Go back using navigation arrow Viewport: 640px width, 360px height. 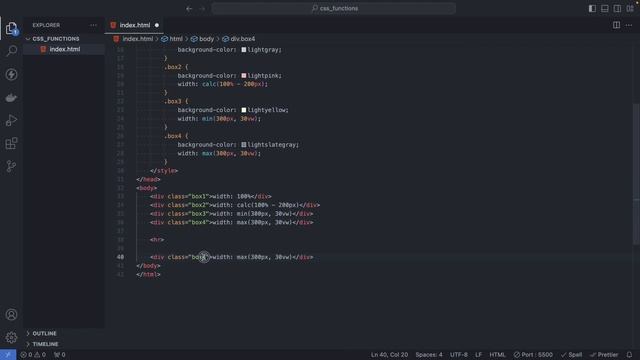click(x=189, y=9)
